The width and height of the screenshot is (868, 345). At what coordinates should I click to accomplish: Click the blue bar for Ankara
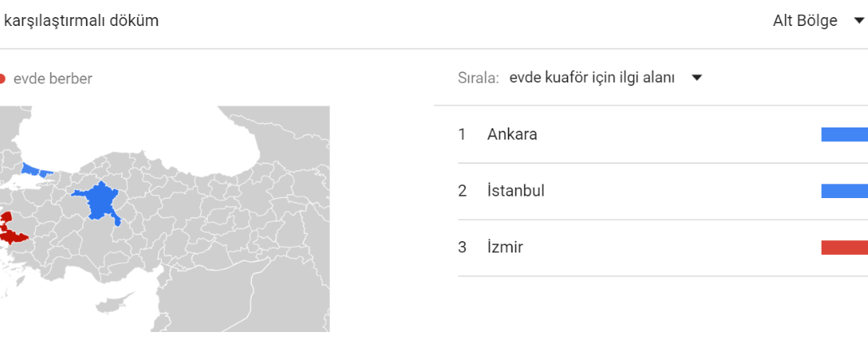tap(844, 135)
